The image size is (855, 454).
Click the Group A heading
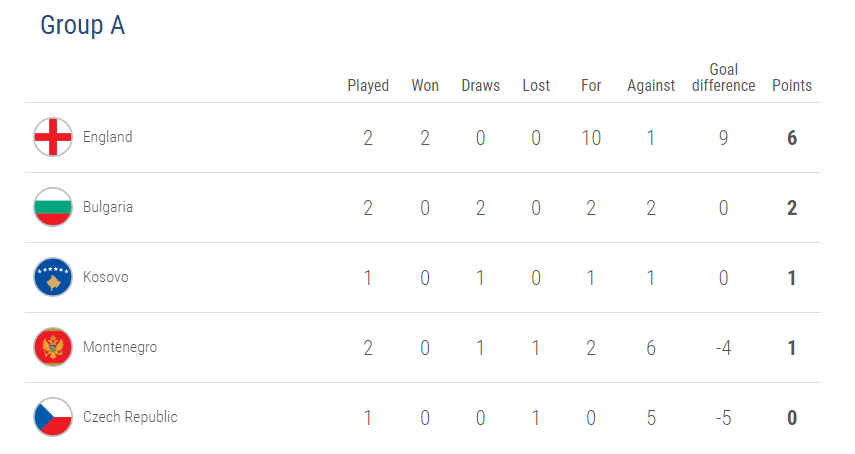coord(82,26)
